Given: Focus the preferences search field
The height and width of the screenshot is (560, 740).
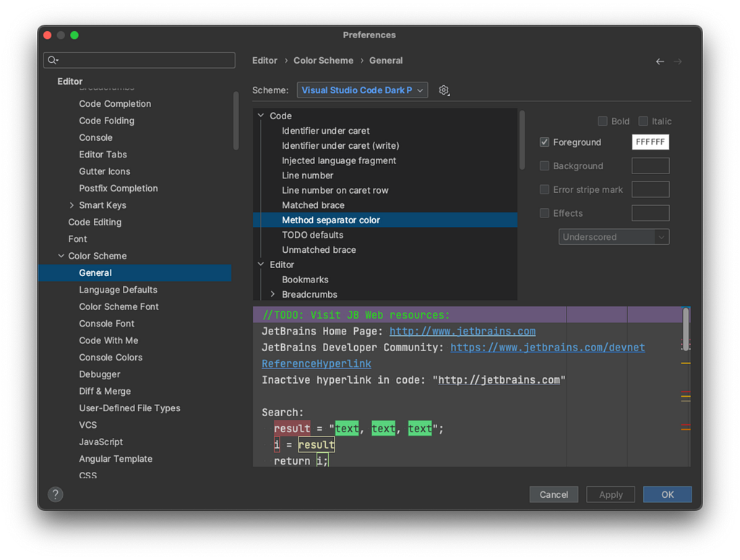Looking at the screenshot, I should point(139,60).
